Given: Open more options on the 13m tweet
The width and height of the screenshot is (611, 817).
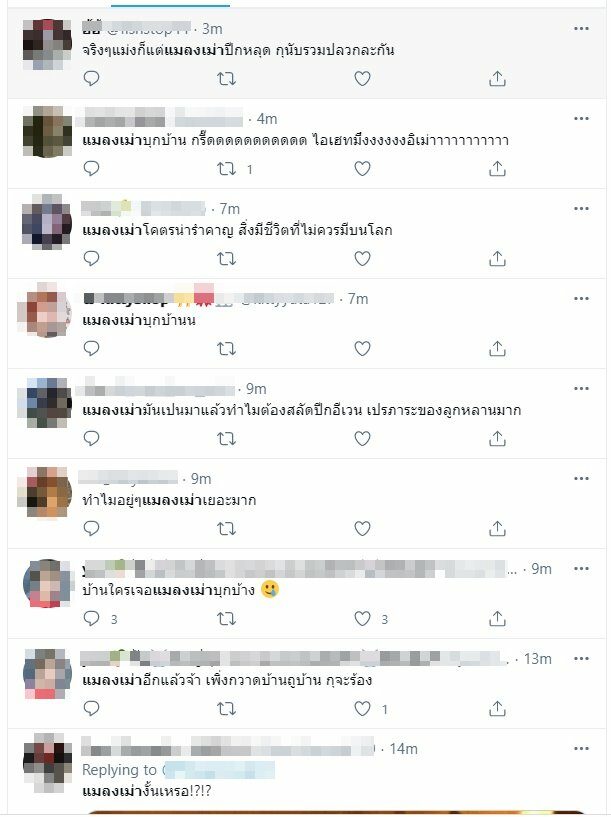Looking at the screenshot, I should pyautogui.click(x=581, y=659).
